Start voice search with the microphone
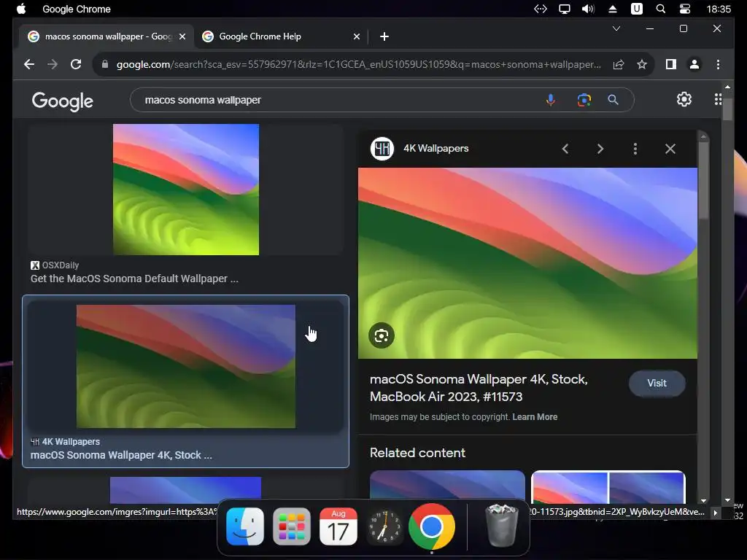This screenshot has height=560, width=747. (550, 100)
